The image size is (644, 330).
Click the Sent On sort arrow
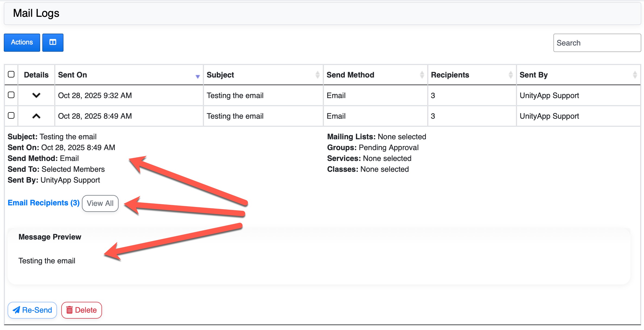(197, 76)
